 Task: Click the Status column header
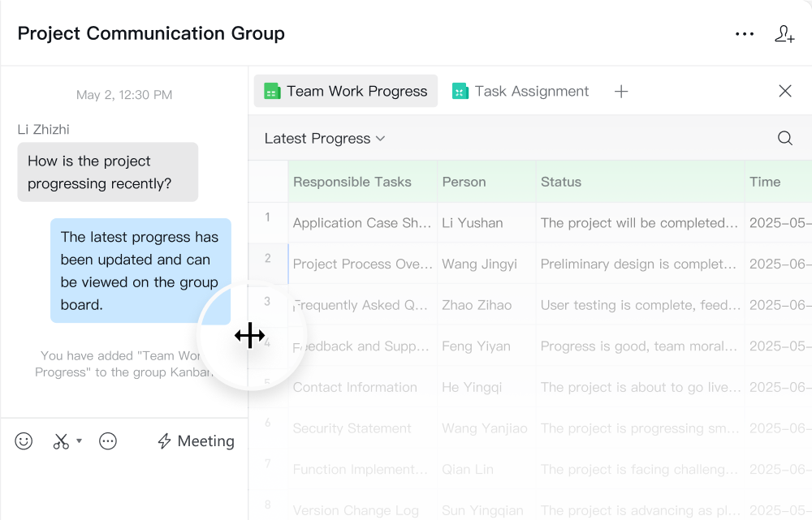561,182
